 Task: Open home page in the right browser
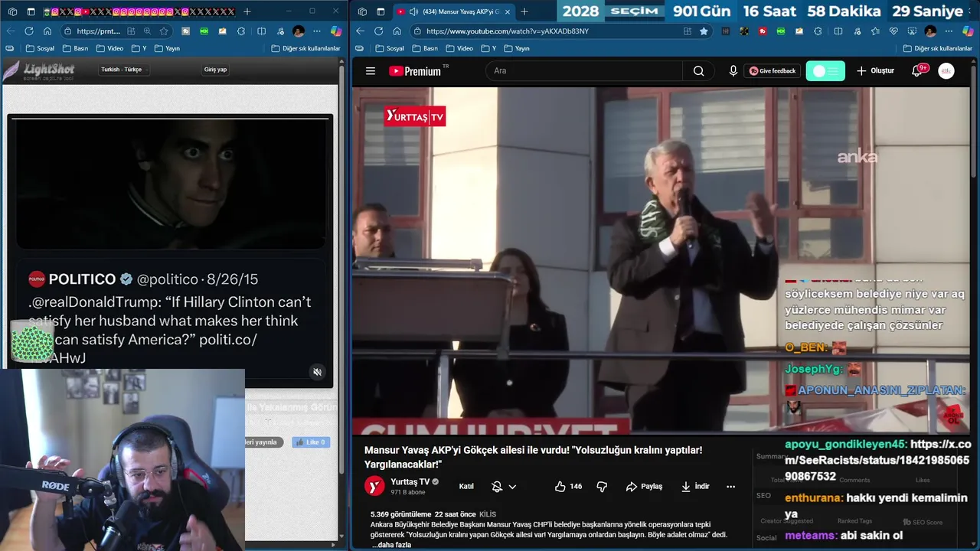tap(397, 31)
